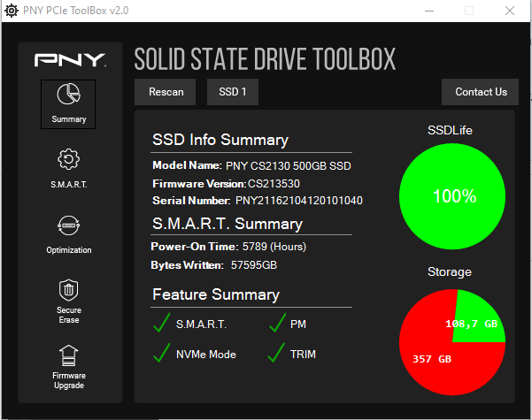Image resolution: width=532 pixels, height=420 pixels.
Task: Click firmware version value CS213530
Action: tap(274, 184)
